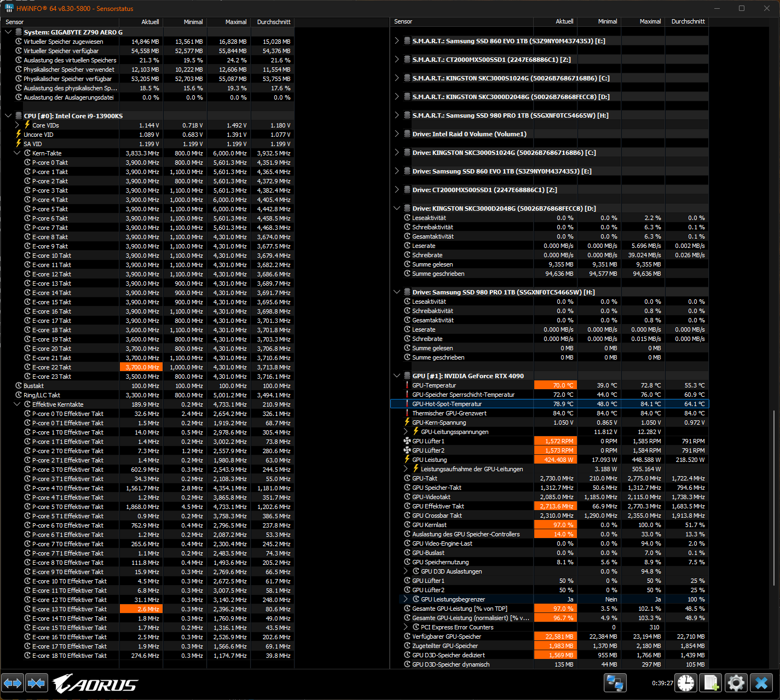780x700 pixels.
Task: Expand the GPU Leistungsbegrenzer group
Action: pyautogui.click(x=406, y=599)
